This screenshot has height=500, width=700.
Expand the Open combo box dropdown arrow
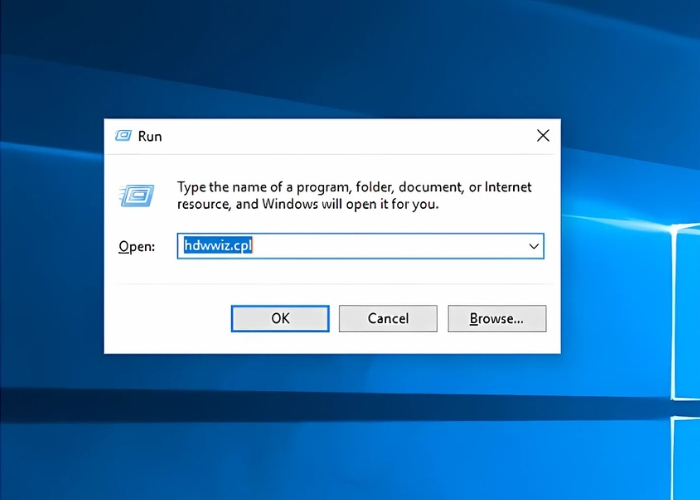534,246
